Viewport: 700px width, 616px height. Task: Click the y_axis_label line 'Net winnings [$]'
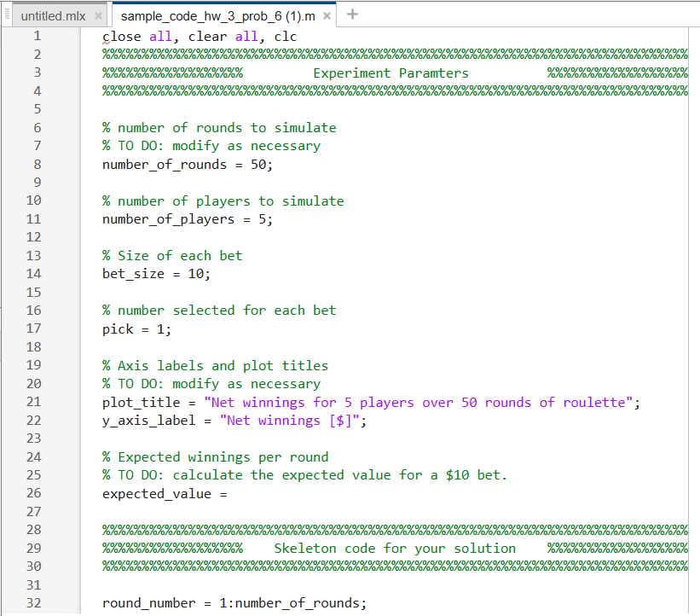pyautogui.click(x=234, y=421)
